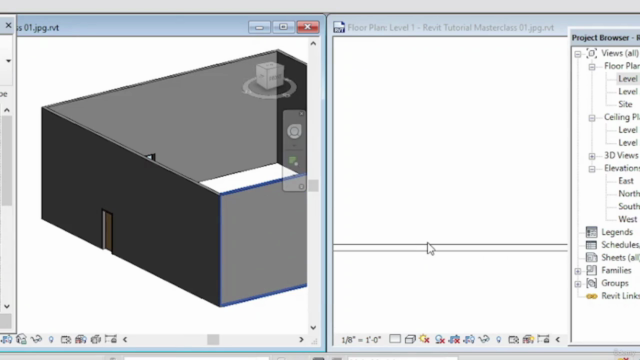The height and width of the screenshot is (360, 640).
Task: Click Revit file icon in floor plan title
Action: (x=339, y=27)
